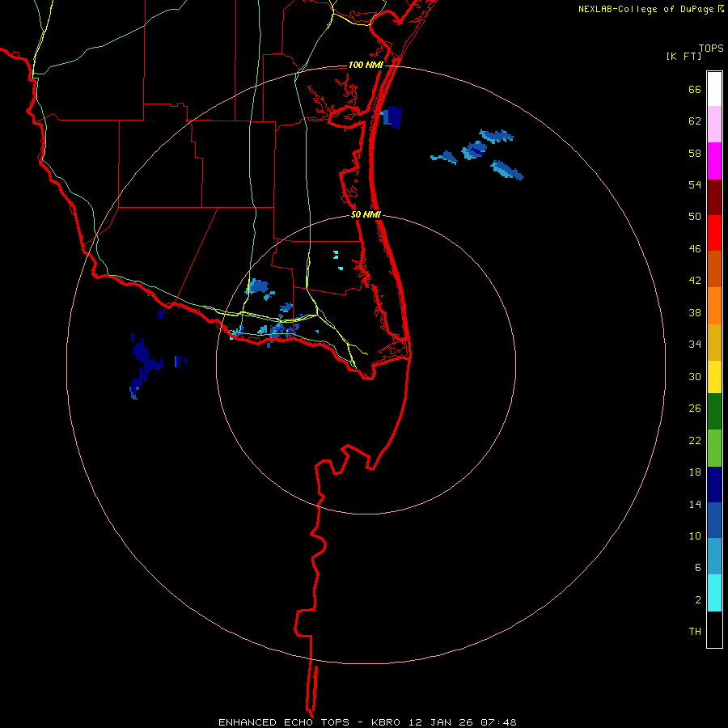Image resolution: width=728 pixels, height=728 pixels.
Task: Select the bright red 46-50 kft swatch
Action: pos(714,233)
